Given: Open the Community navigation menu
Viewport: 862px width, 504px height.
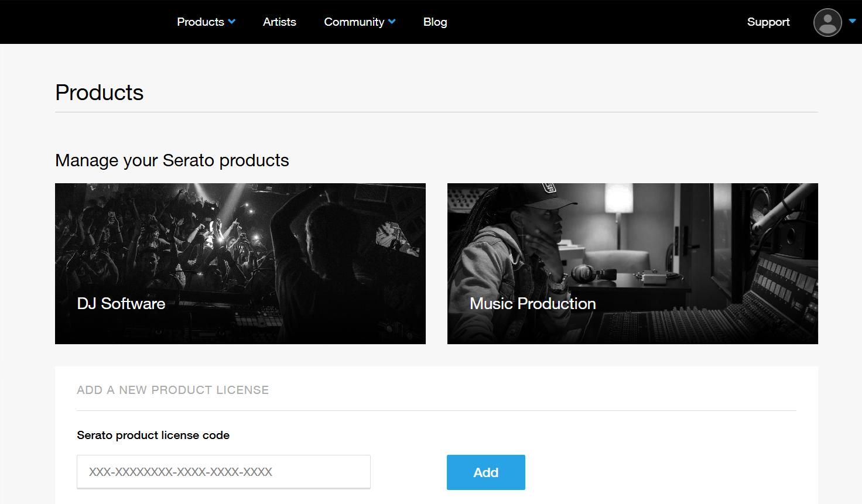Looking at the screenshot, I should 354,22.
